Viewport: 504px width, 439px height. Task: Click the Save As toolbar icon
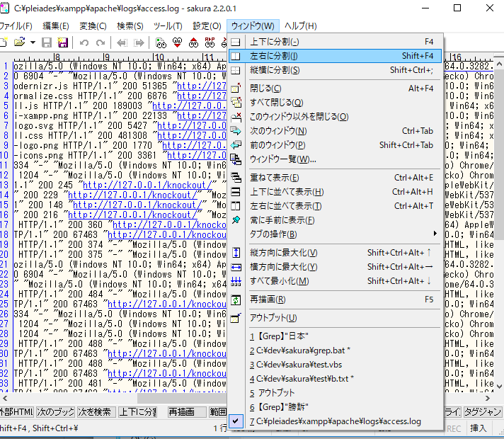pos(63,42)
